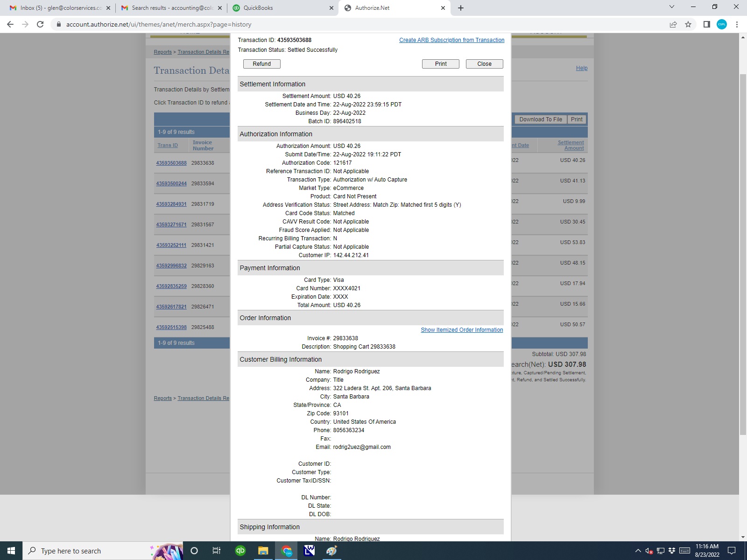Open the share page icon in address bar
Viewport: 747px width, 560px height.
(673, 24)
